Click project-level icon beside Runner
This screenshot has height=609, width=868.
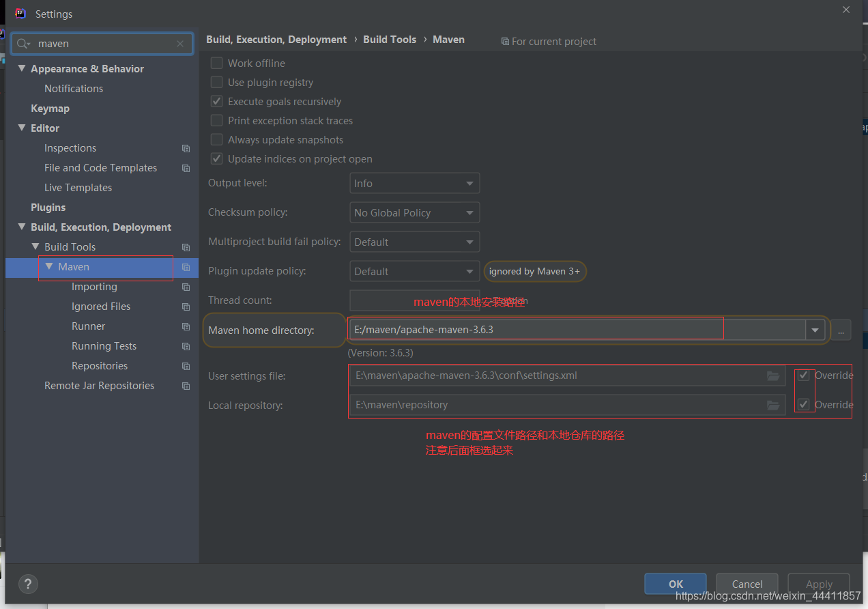[x=186, y=326]
